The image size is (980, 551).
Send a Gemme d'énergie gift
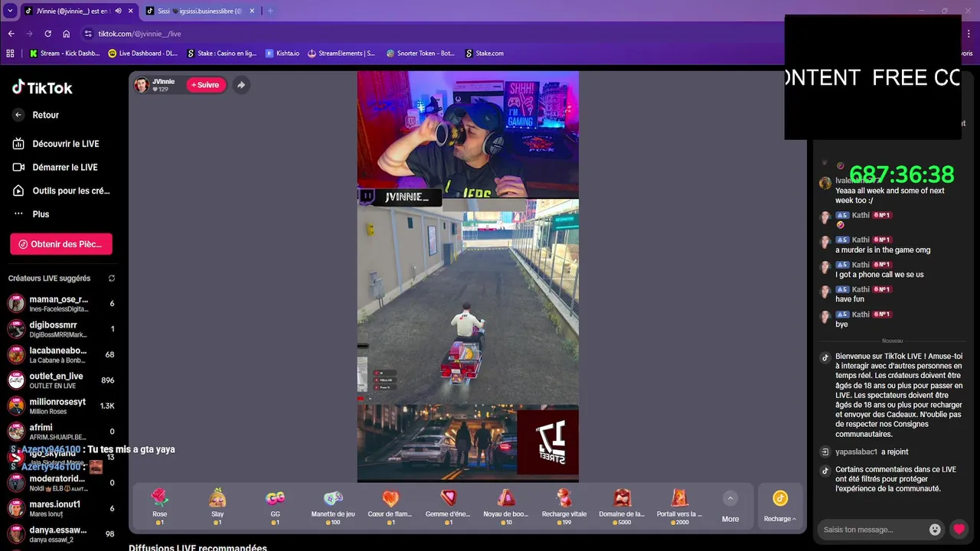coord(448,507)
